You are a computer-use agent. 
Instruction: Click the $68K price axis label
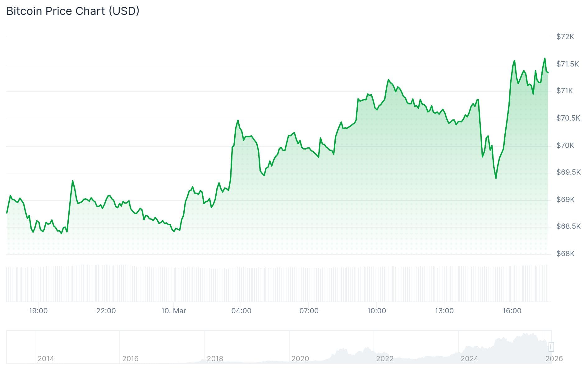tap(565, 254)
